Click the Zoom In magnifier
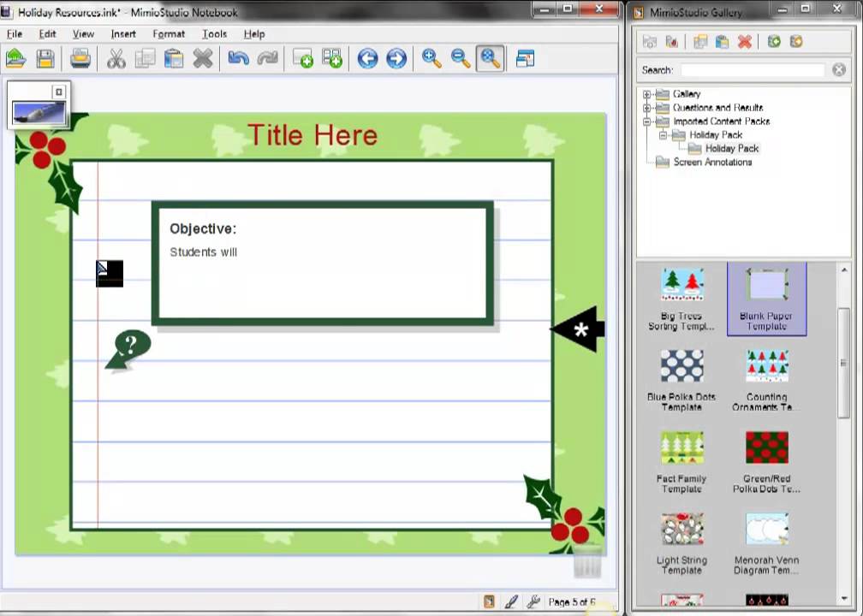Image resolution: width=863 pixels, height=616 pixels. 431,58
